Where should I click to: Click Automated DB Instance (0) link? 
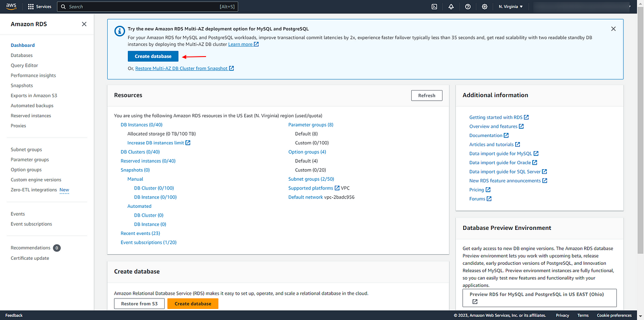tap(150, 224)
